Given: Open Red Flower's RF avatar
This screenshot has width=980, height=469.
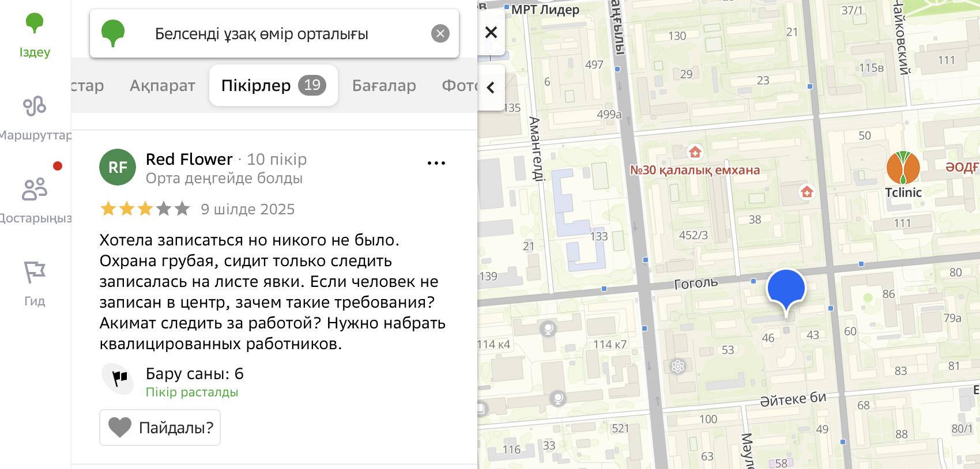Looking at the screenshot, I should pos(118,167).
